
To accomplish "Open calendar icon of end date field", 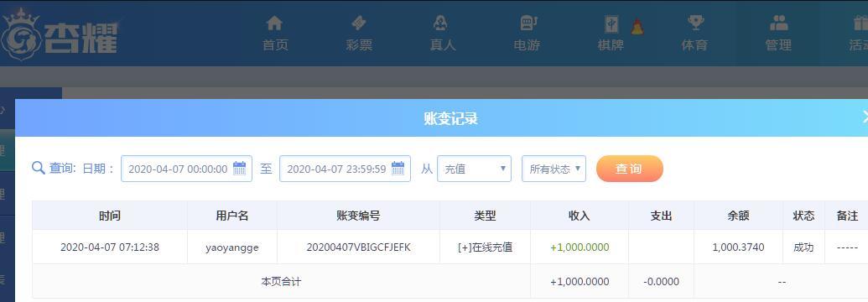I will (398, 169).
